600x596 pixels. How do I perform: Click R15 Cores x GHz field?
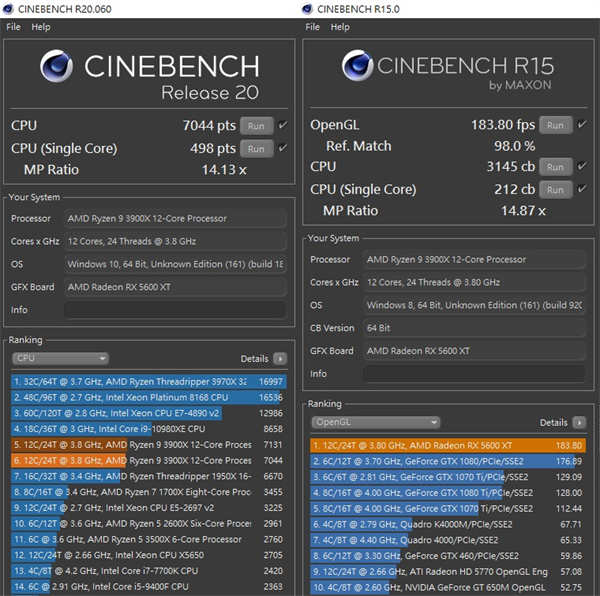tap(474, 282)
